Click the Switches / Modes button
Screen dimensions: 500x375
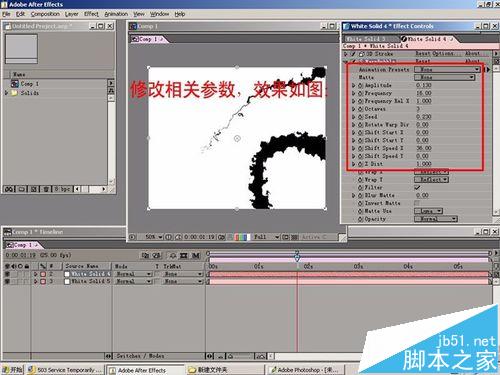(x=140, y=356)
